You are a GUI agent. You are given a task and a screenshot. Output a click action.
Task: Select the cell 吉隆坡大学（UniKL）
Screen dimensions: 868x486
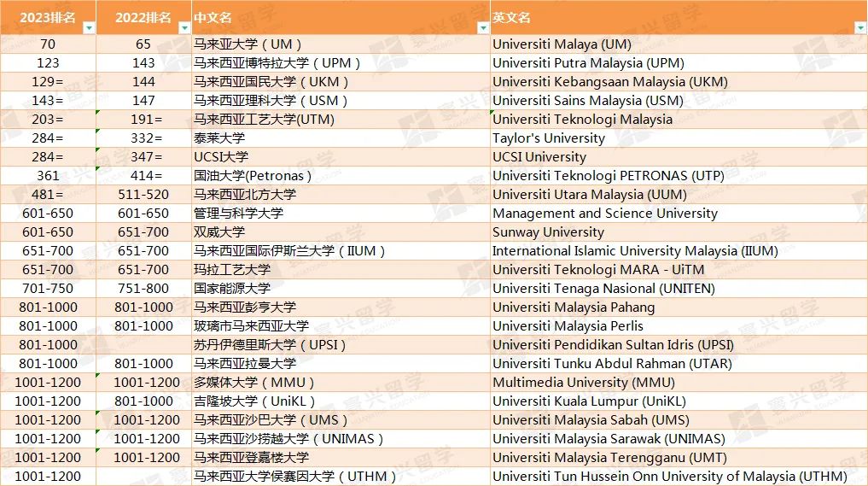pyautogui.click(x=341, y=401)
